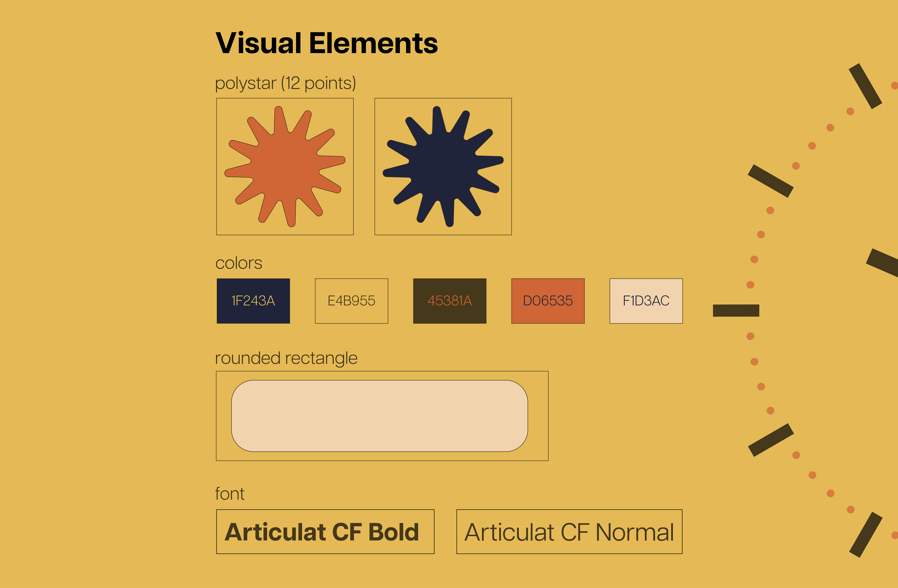This screenshot has width=898, height=588.
Task: Click the horizontal dark brown bar decoration
Action: (x=736, y=310)
